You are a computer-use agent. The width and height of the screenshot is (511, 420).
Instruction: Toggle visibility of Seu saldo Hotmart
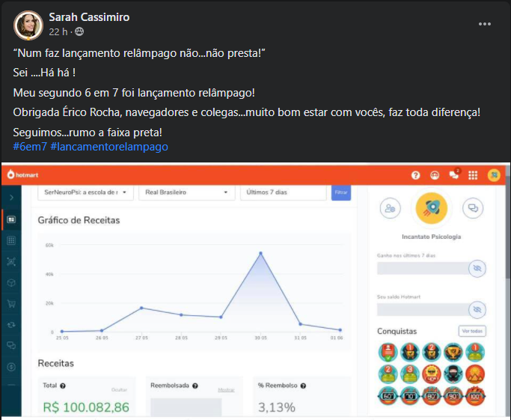(x=477, y=309)
